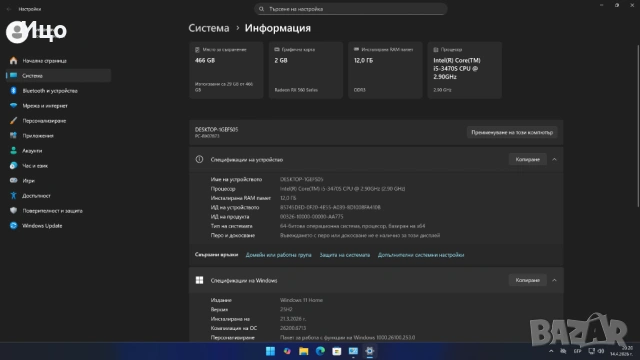
Task: Open Microsoft Store from taskbar
Action: 337,351
